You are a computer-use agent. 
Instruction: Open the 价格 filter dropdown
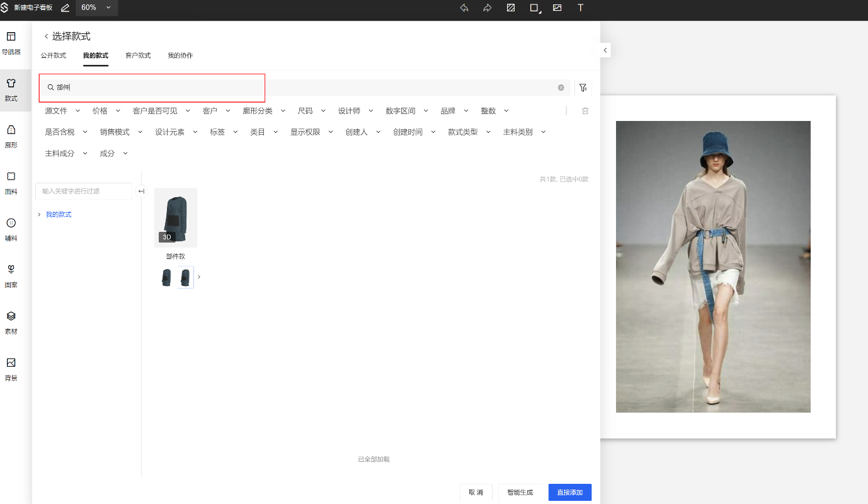105,111
